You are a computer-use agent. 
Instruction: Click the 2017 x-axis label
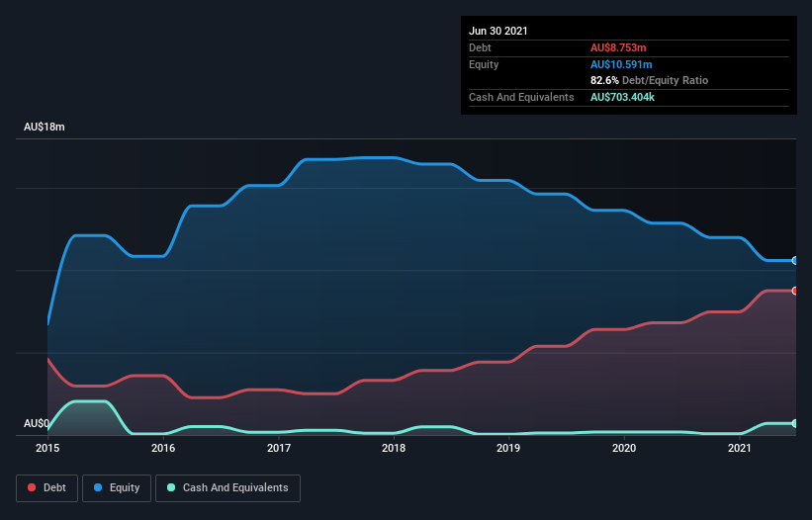tap(279, 448)
